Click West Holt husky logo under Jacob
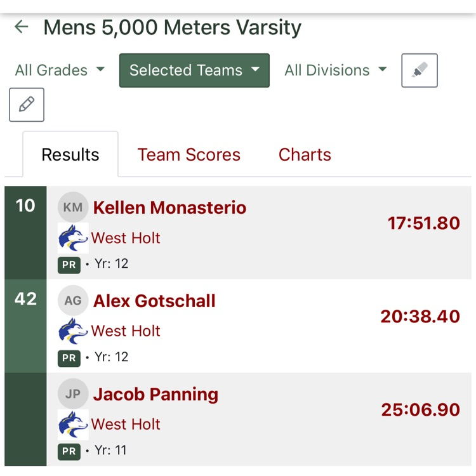Viewport: 476px width, 476px height. 73,425
